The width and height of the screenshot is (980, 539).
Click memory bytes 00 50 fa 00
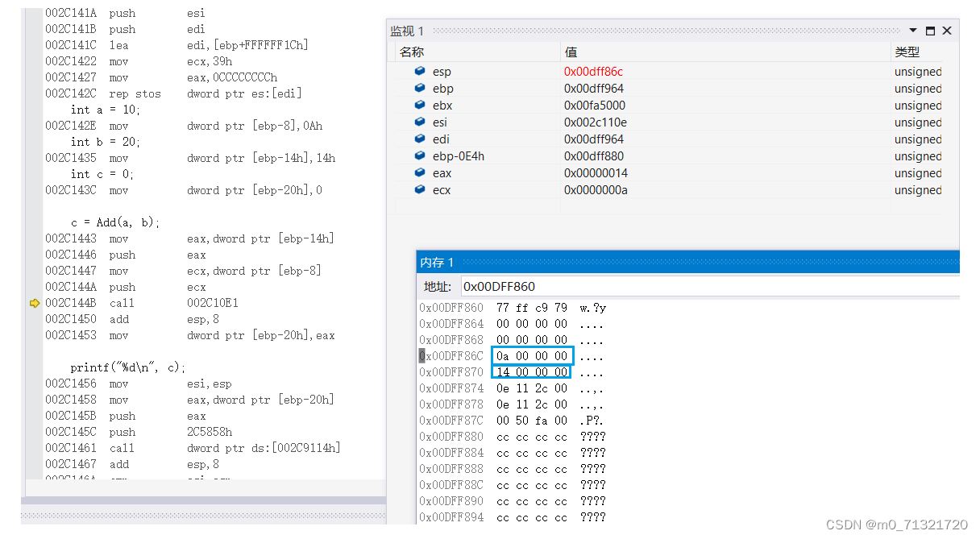pyautogui.click(x=532, y=421)
